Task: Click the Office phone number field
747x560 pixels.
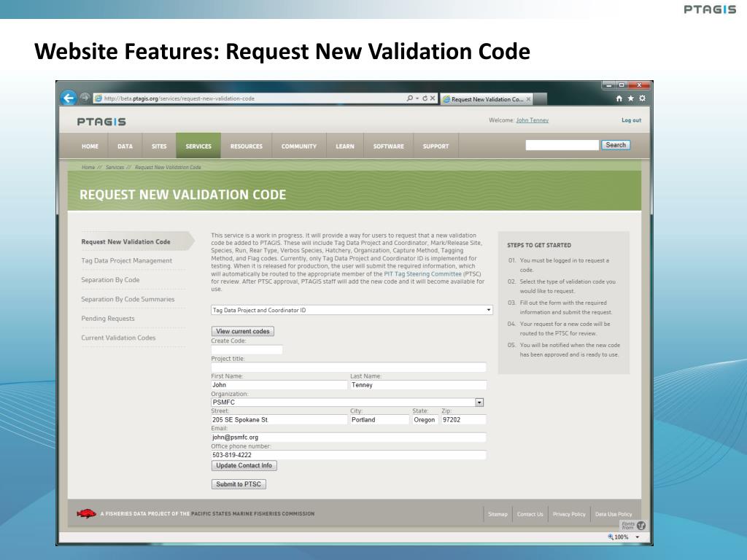Action: click(x=349, y=455)
